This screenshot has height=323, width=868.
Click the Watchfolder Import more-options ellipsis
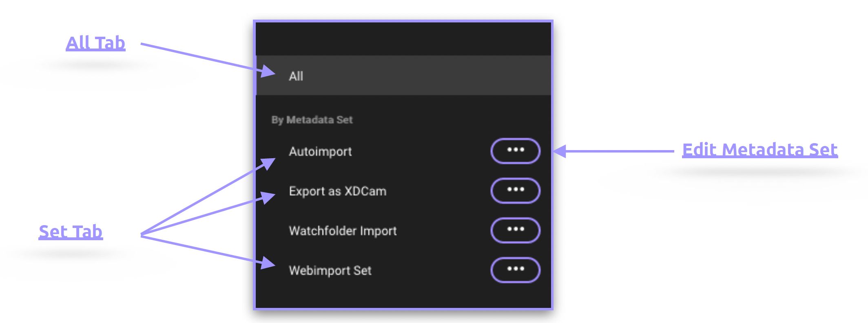[x=515, y=230]
